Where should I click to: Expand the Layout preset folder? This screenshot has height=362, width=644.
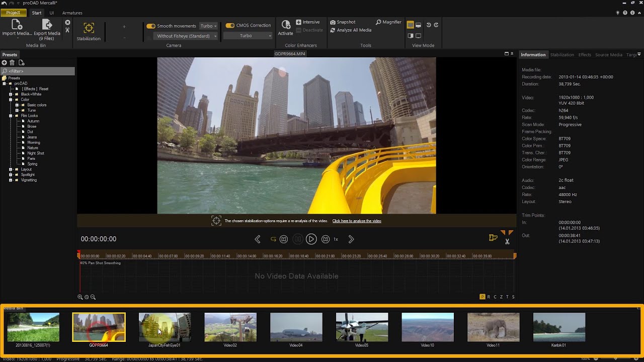[11, 169]
